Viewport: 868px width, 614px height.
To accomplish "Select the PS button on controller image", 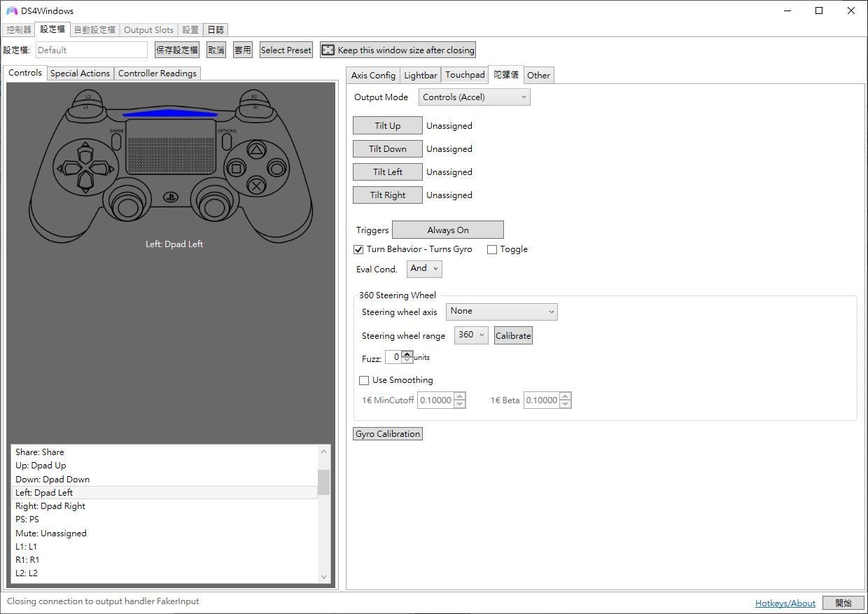I will (x=171, y=197).
